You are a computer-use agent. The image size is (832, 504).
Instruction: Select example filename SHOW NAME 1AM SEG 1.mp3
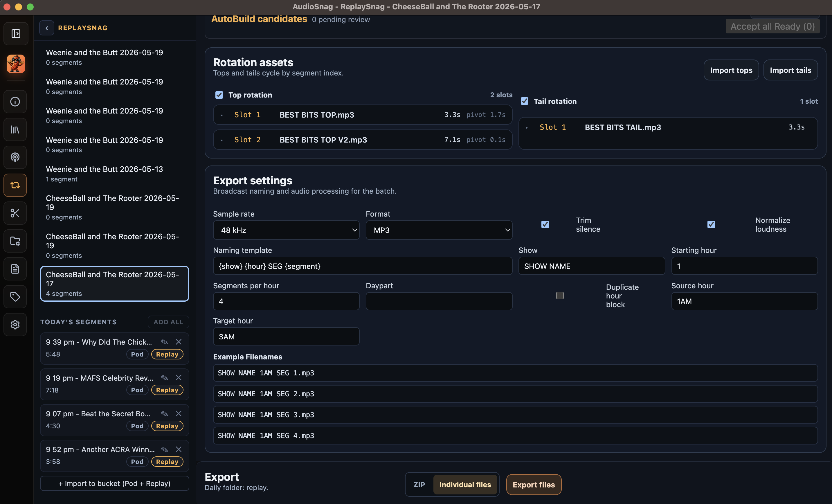(515, 373)
